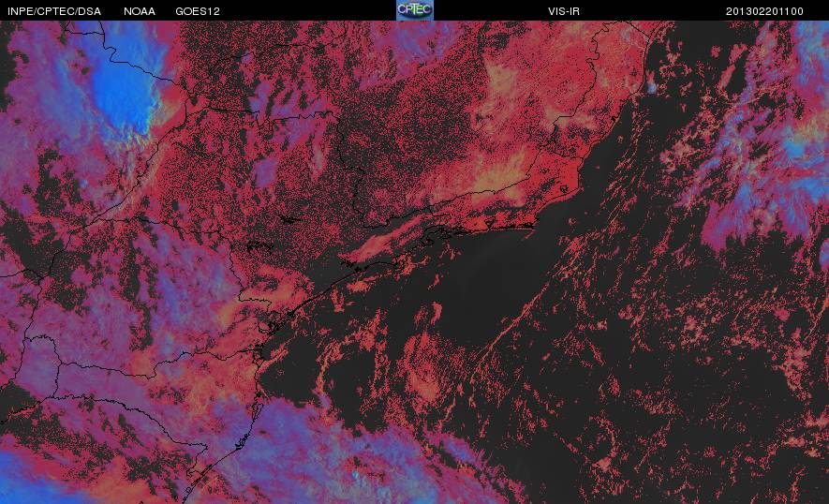Click the 201302201100 timestamp
The height and width of the screenshot is (504, 829).
tap(764, 11)
